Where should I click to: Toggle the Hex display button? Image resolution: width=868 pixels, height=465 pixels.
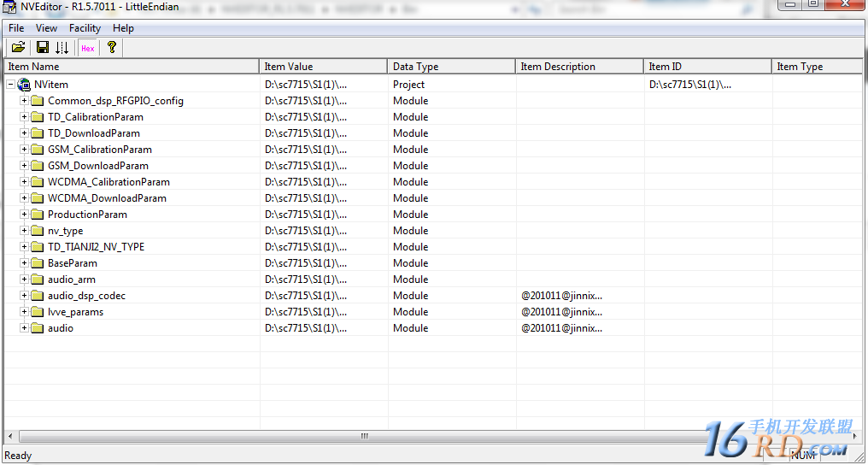click(88, 48)
